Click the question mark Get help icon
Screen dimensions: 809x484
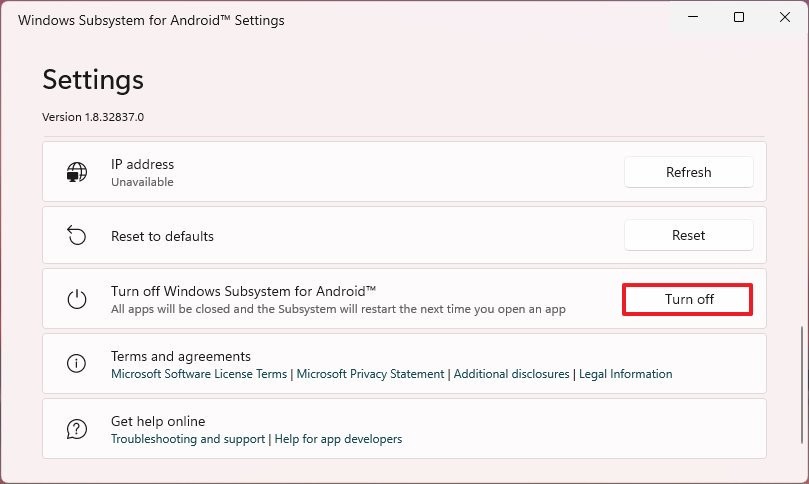76,429
